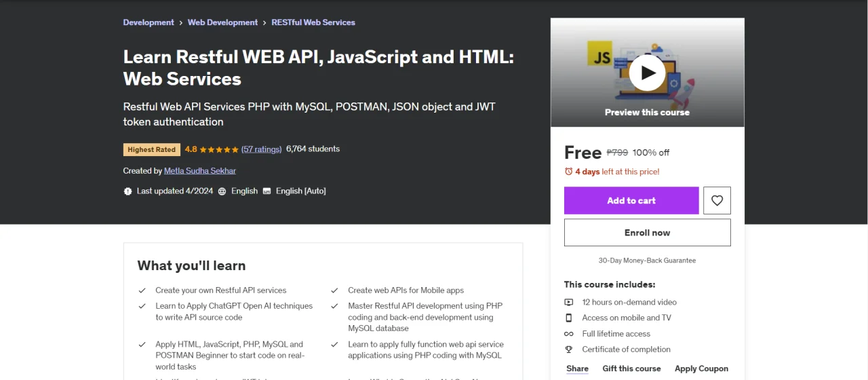Click the mobile device icon
This screenshot has height=380, width=868.
(x=569, y=318)
